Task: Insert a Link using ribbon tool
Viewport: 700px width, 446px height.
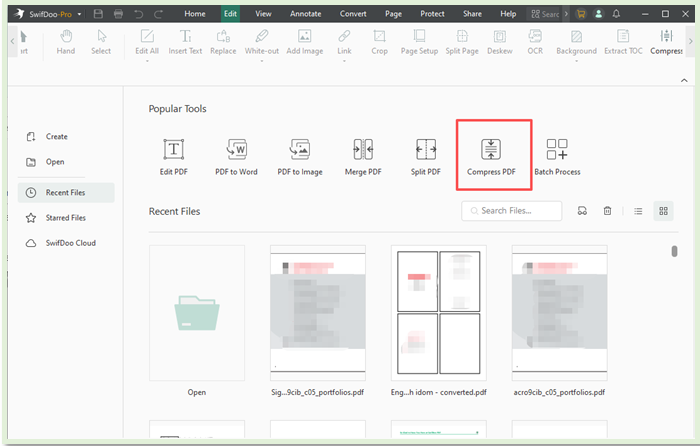Action: pos(344,42)
